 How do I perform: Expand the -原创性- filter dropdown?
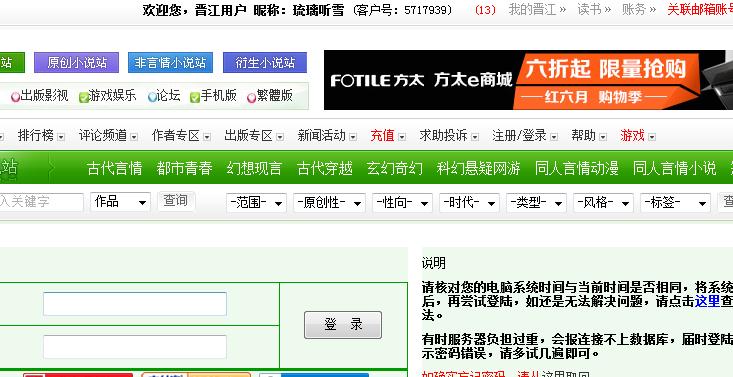click(330, 203)
